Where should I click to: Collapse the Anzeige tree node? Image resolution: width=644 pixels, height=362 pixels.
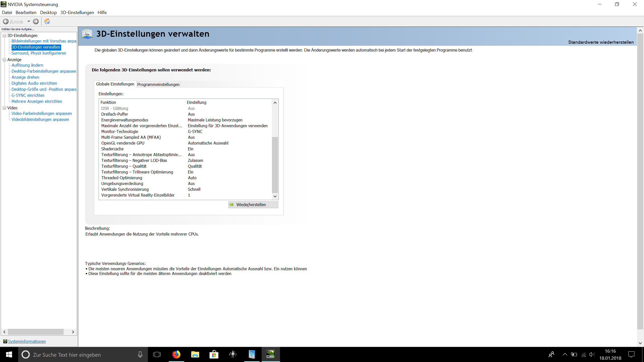pyautogui.click(x=4, y=60)
